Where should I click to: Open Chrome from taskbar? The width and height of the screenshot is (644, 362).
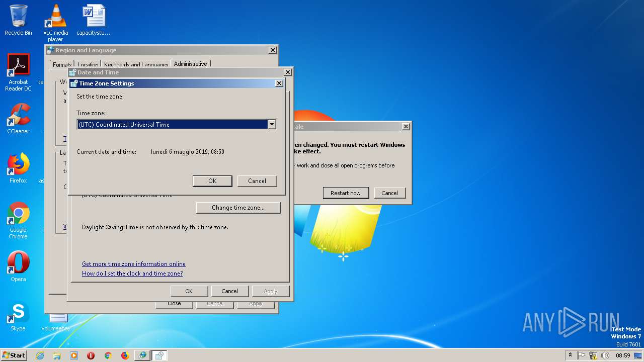coord(108,355)
